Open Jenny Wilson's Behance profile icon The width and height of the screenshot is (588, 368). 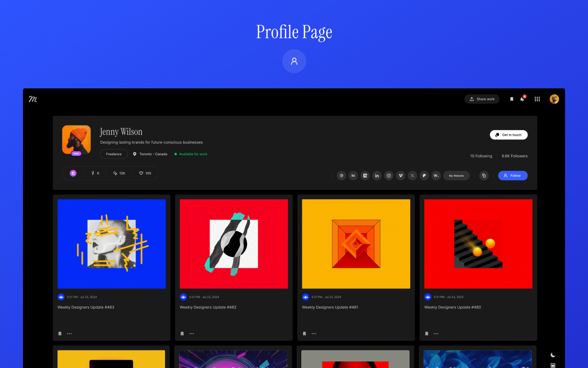(353, 175)
